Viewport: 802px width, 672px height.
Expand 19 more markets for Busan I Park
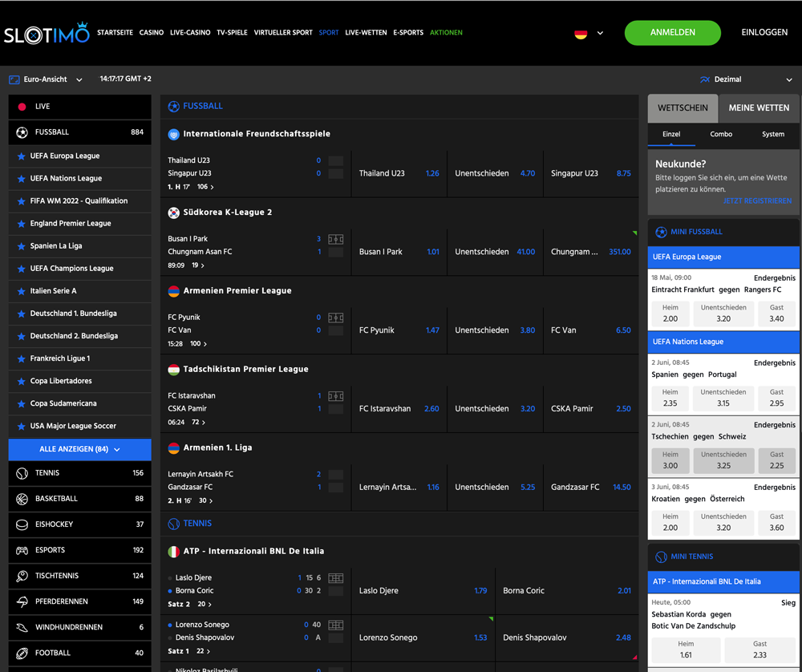pyautogui.click(x=198, y=265)
